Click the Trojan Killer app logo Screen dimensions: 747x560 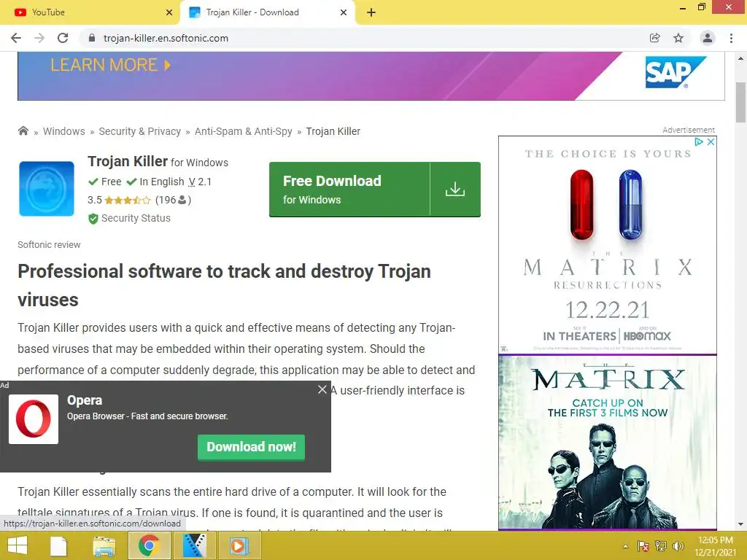point(46,189)
